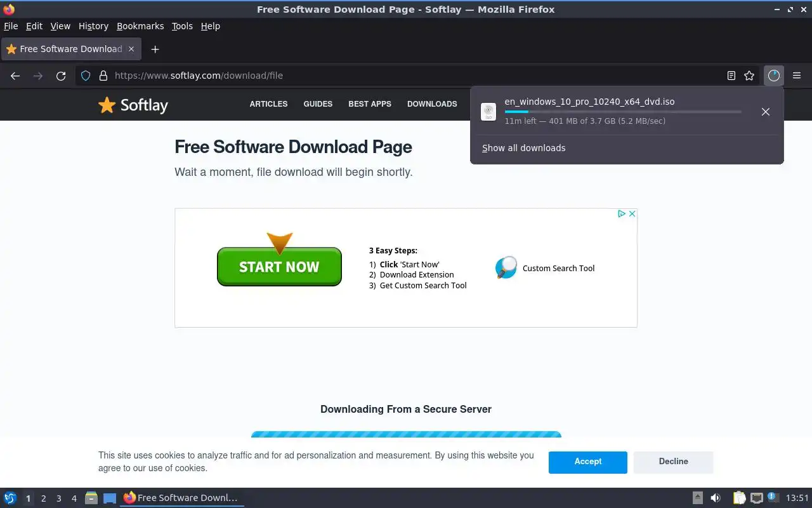812x508 pixels.
Task: Open the clipboard manager tray icon
Action: pyautogui.click(x=739, y=498)
